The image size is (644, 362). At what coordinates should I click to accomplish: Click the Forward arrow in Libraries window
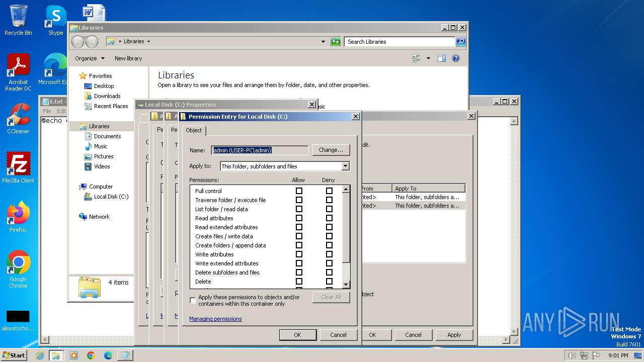[x=92, y=42]
